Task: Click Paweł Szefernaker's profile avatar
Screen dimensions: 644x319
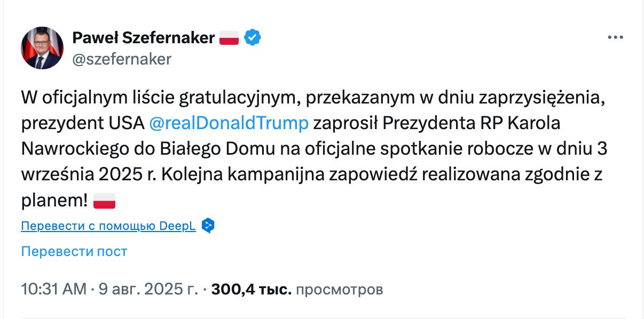Action: (42, 48)
